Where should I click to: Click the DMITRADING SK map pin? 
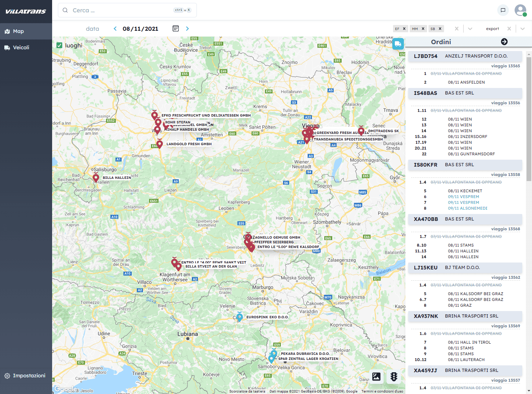361,131
